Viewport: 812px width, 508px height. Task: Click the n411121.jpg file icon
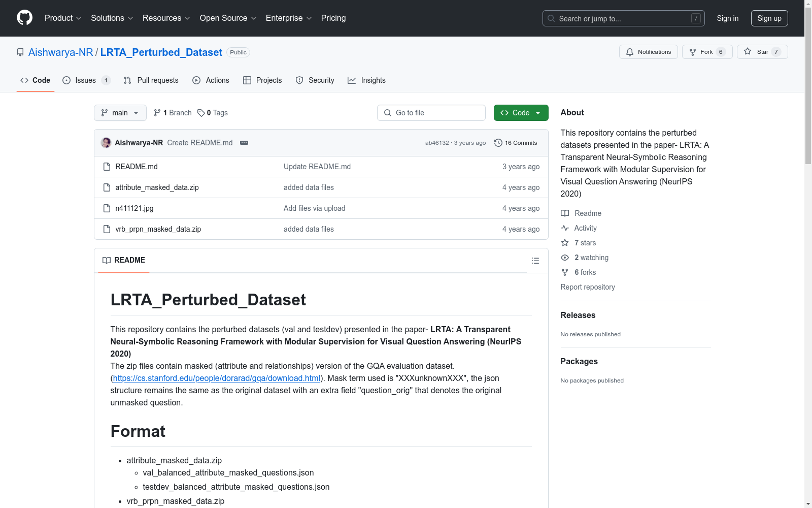point(107,208)
